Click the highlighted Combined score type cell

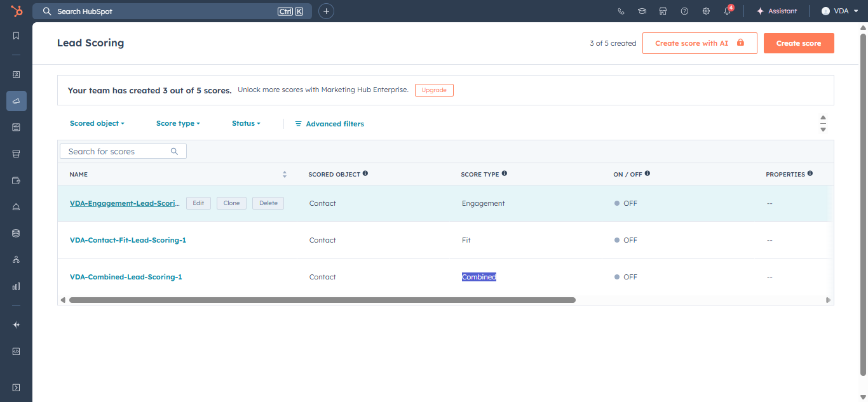point(478,277)
